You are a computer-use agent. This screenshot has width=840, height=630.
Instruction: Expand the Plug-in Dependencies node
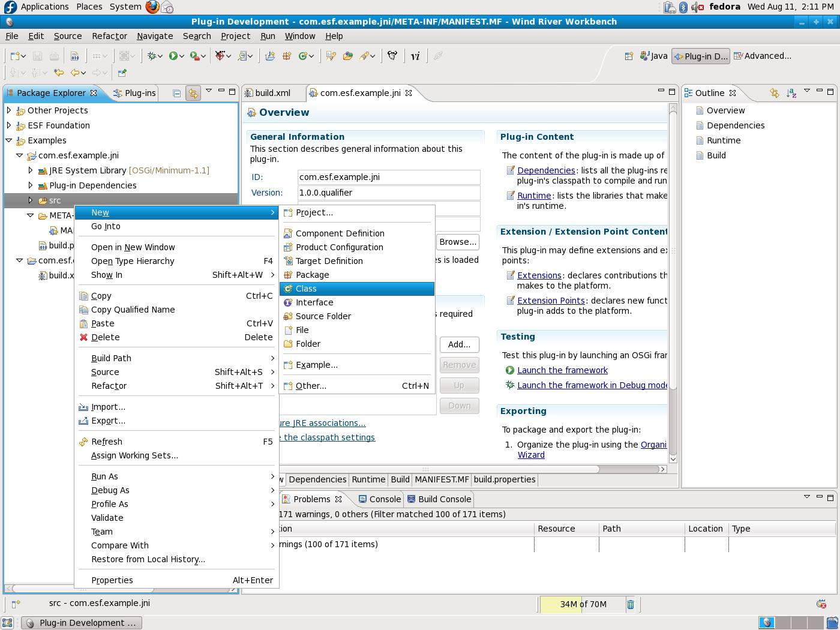pyautogui.click(x=30, y=185)
